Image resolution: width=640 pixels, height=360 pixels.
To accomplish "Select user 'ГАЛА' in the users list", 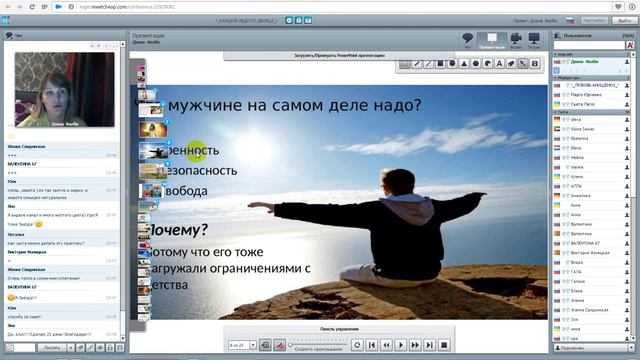I will pyautogui.click(x=592, y=272).
